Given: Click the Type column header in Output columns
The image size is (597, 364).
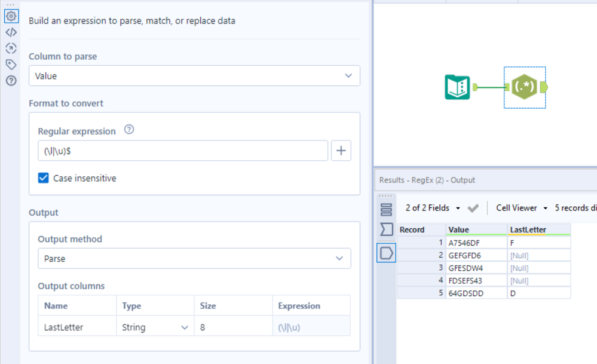Looking at the screenshot, I should click(x=155, y=306).
